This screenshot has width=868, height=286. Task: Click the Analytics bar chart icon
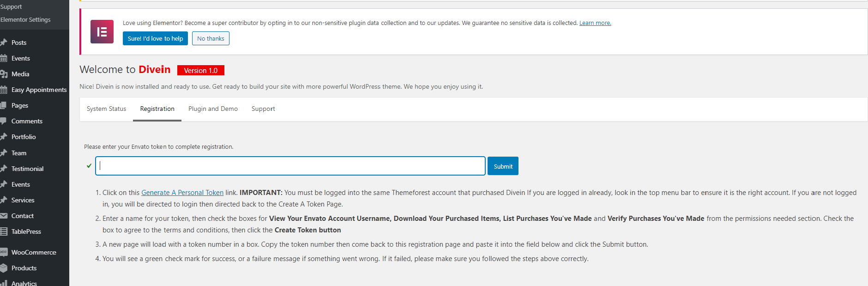[4, 283]
